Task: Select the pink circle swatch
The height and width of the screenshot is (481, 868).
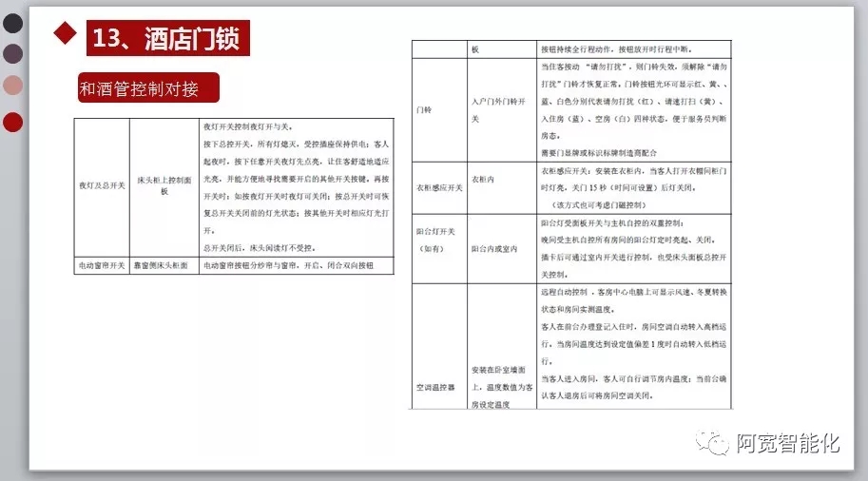Action: tap(13, 86)
